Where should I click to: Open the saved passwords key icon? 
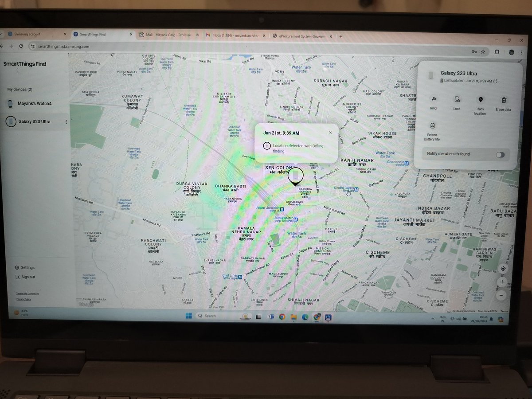[474, 52]
